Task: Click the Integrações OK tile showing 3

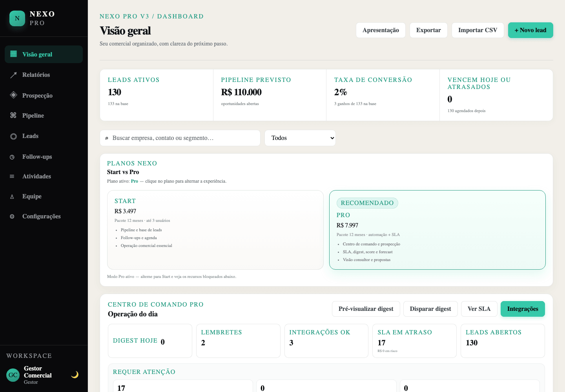Action: [x=326, y=341]
